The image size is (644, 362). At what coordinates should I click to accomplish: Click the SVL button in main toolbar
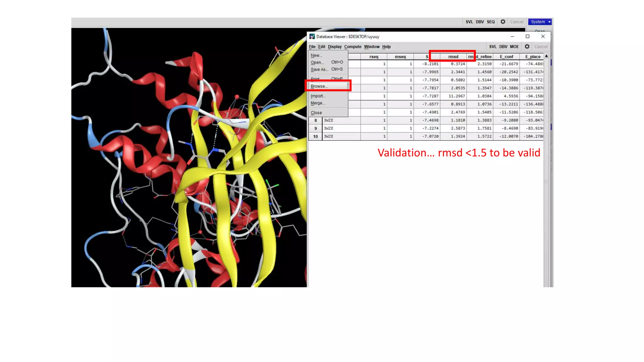pyautogui.click(x=469, y=22)
